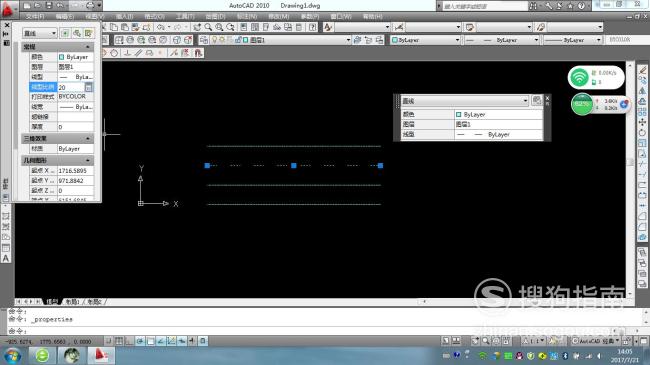The image size is (650, 365).
Task: Open the 修改(M) menu
Action: (x=279, y=17)
